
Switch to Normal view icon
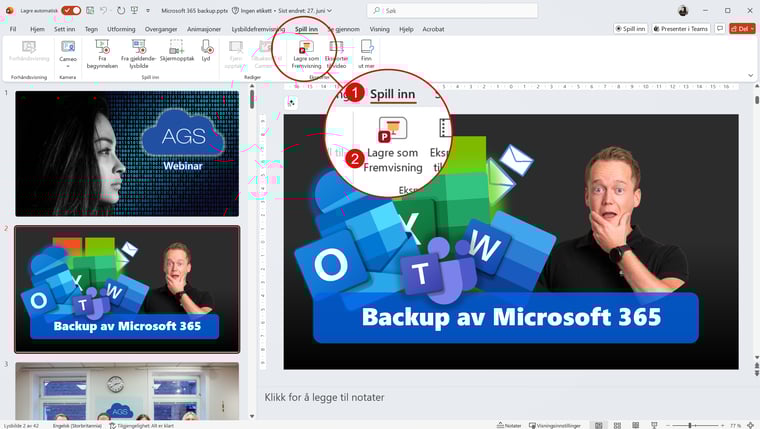[599, 425]
